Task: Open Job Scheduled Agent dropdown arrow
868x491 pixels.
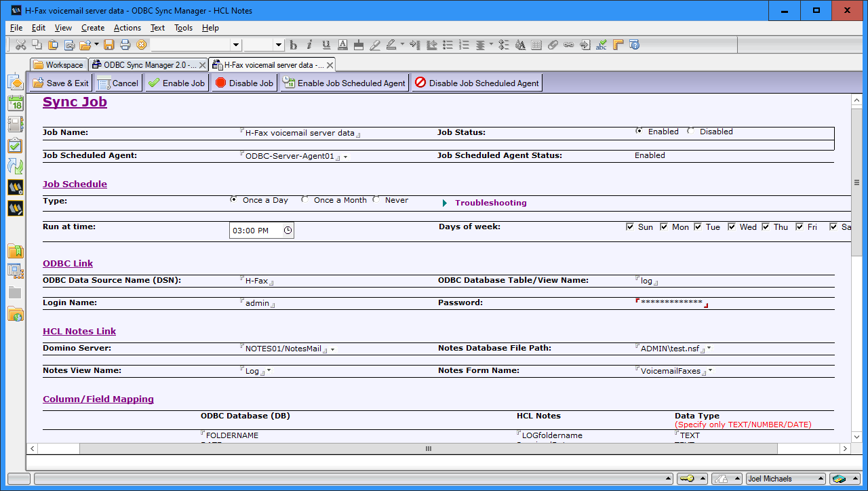Action: point(345,157)
